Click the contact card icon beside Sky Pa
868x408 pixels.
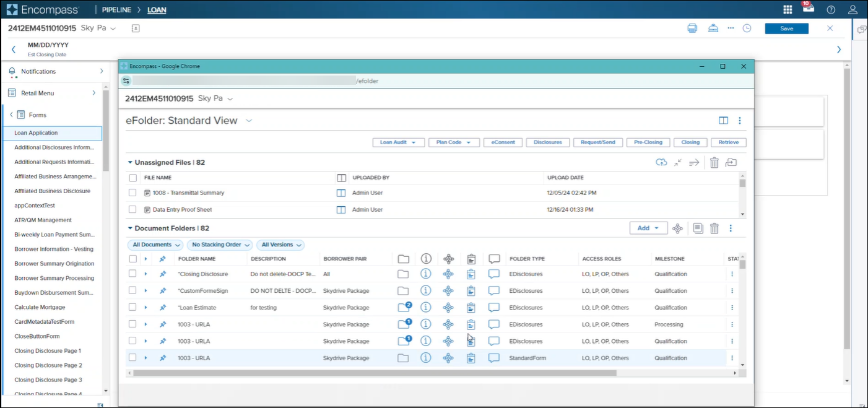[136, 28]
